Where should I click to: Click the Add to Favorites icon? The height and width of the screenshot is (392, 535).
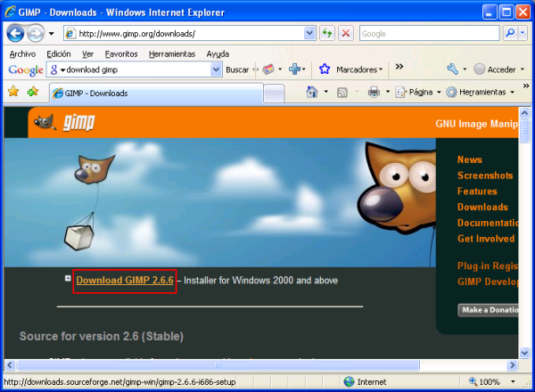pos(33,92)
